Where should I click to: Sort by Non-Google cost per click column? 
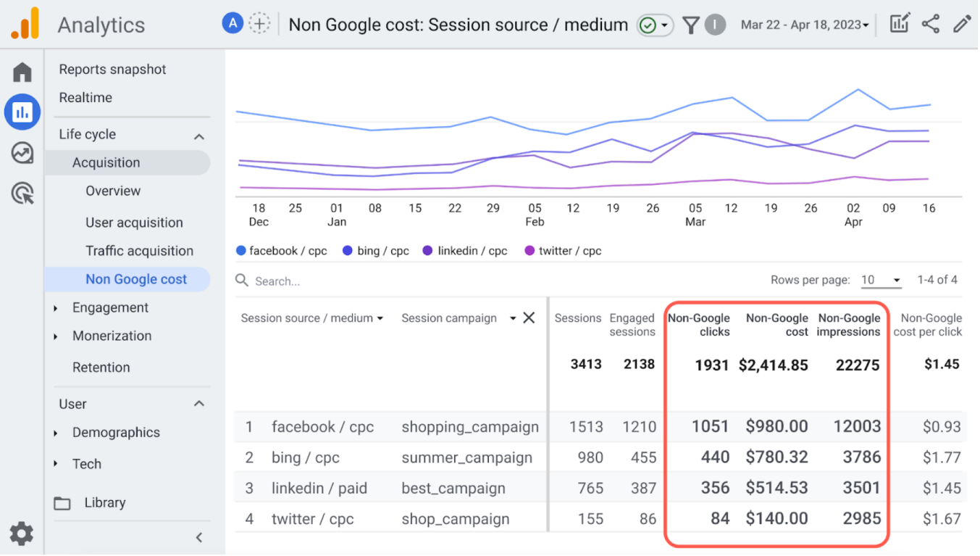coord(928,325)
